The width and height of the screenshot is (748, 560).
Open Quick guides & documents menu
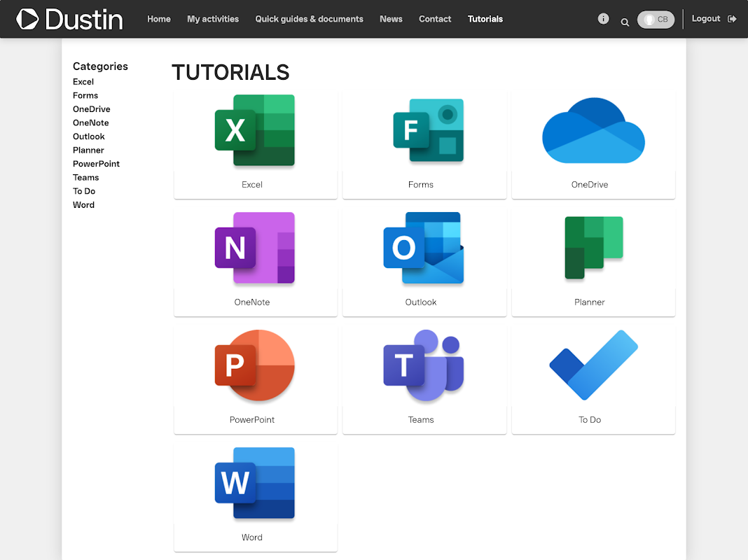[x=309, y=19]
